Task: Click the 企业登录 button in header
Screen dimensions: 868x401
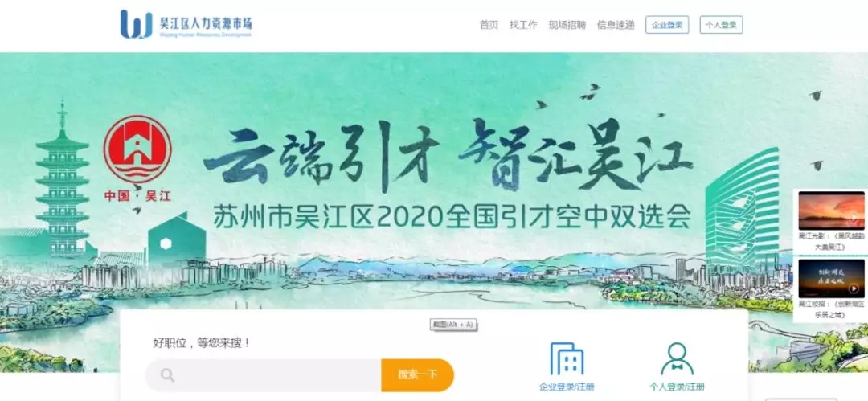Action: [x=667, y=25]
